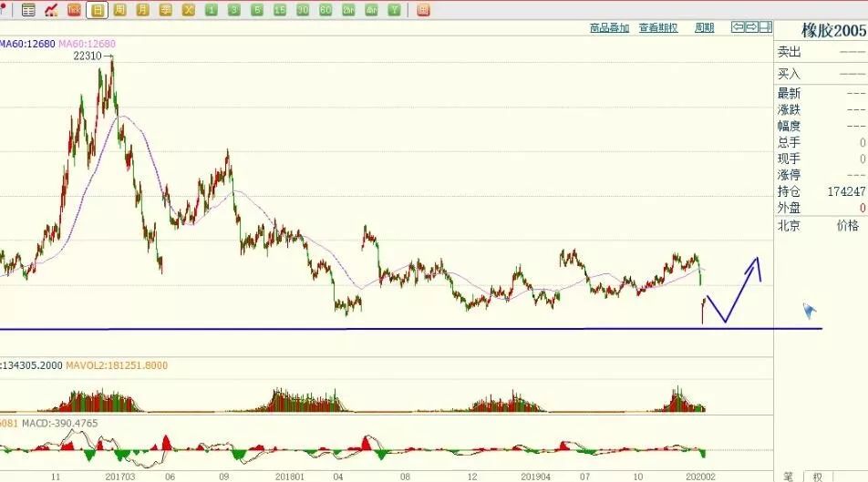
Task: Select the quarterly 季 K-line period
Action: coord(166,9)
